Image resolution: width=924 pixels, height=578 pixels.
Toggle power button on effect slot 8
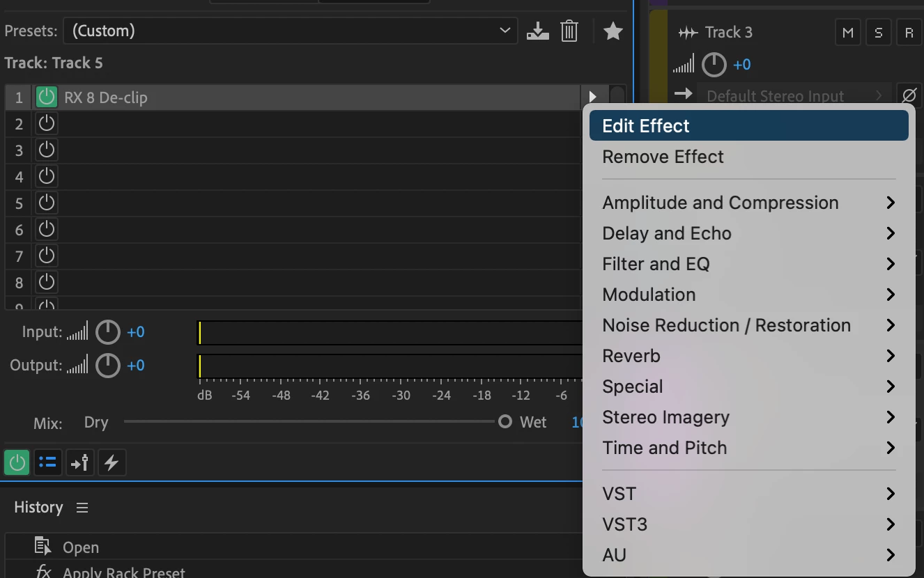[47, 283]
